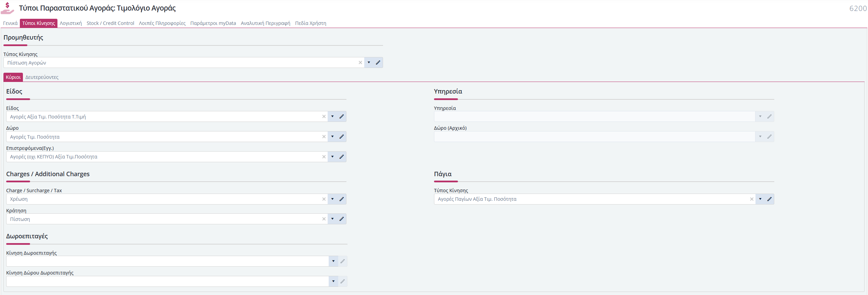
Task: Clear the Πίστωση Αγορών value
Action: click(x=360, y=62)
